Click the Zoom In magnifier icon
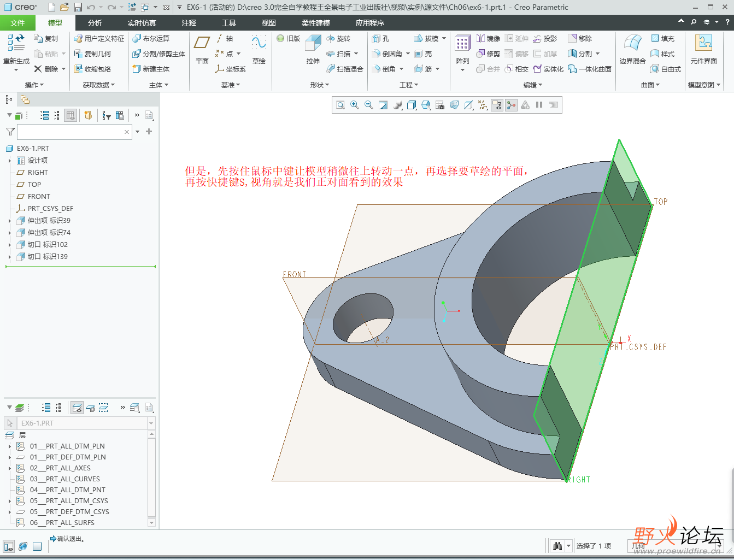Screen dimensions: 734x560 tap(355, 105)
